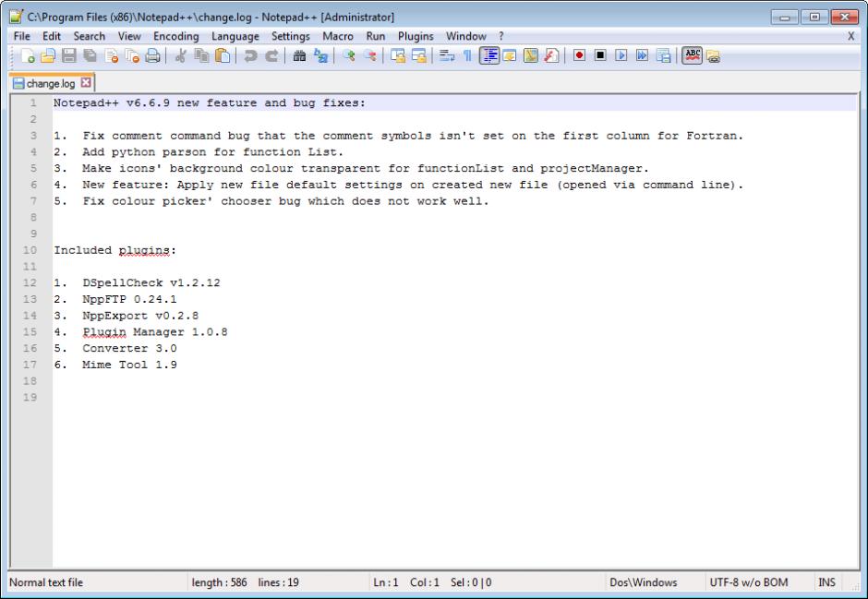The width and height of the screenshot is (868, 599).
Task: Open Find with the binoculars icon
Action: [299, 56]
